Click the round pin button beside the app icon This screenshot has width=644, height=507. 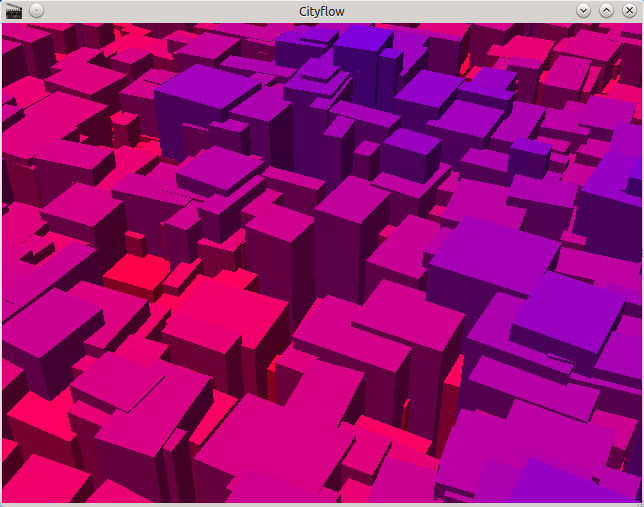tap(36, 10)
